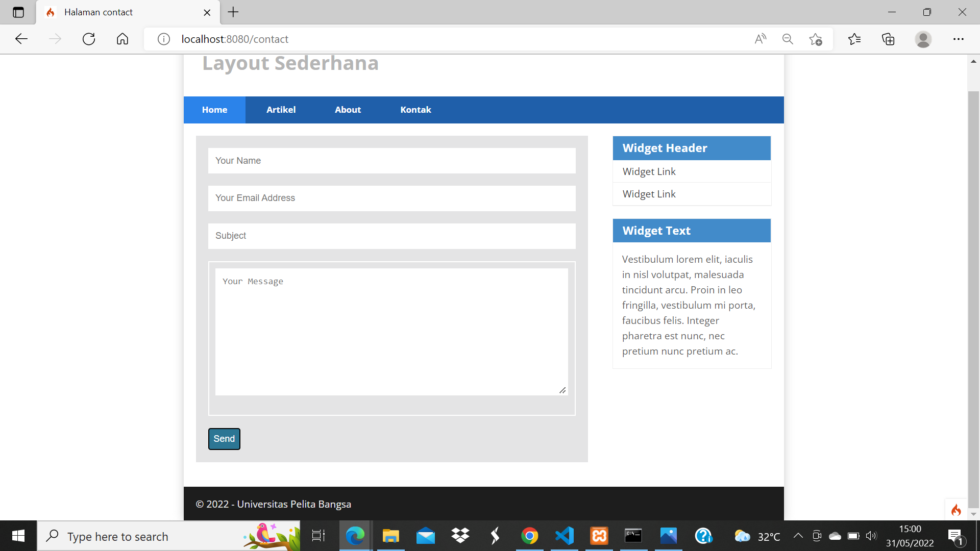This screenshot has height=551, width=980.
Task: Click the site information icon
Action: click(x=163, y=39)
